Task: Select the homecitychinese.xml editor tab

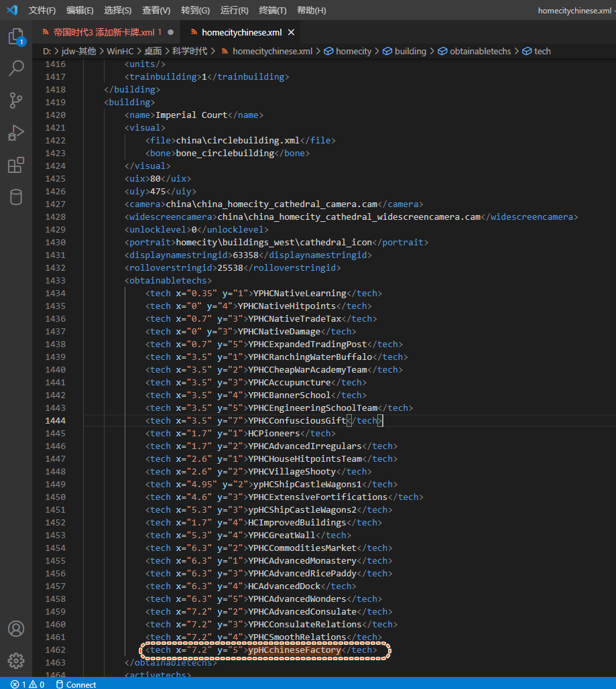Action: click(x=242, y=33)
